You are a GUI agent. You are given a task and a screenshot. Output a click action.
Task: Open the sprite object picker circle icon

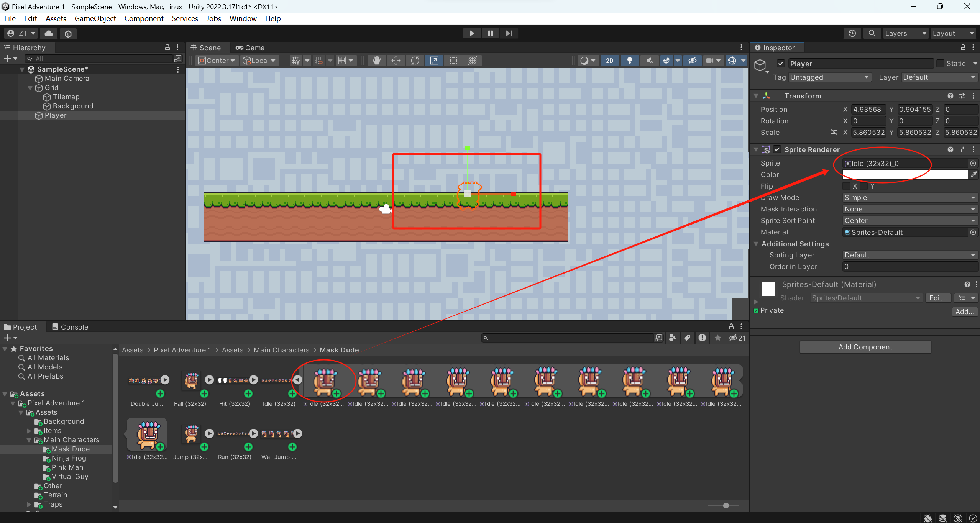[973, 163]
